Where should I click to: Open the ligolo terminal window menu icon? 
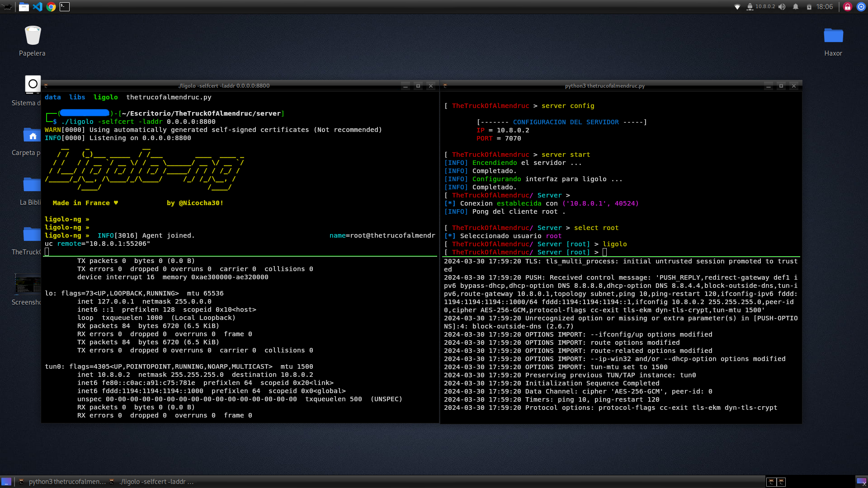click(46, 86)
